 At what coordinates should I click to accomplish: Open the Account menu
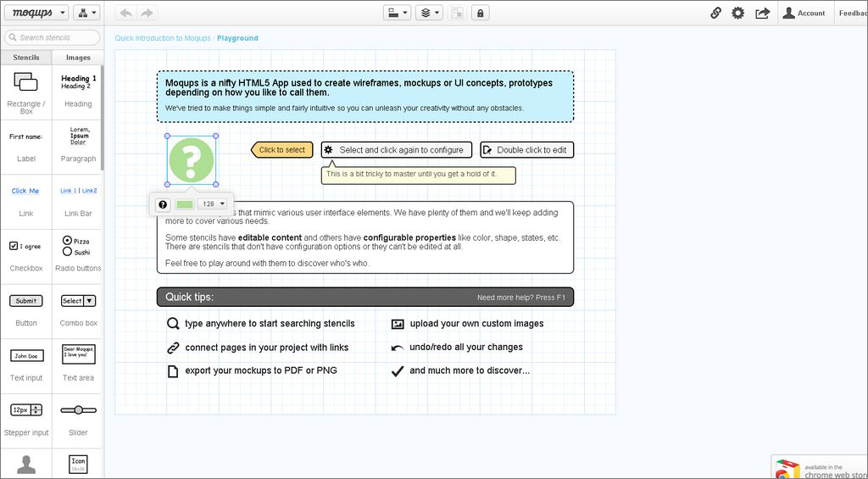[x=804, y=13]
